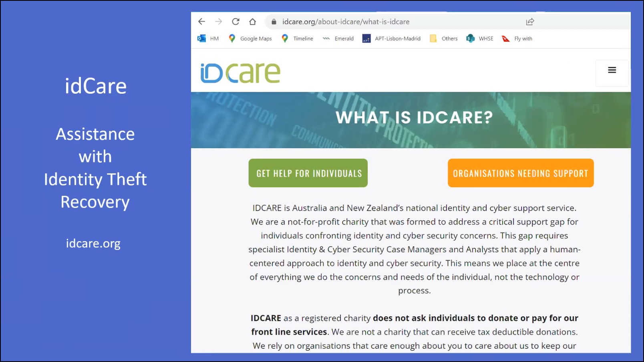644x362 pixels.
Task: Click the What Is IDCARE banner heading
Action: (x=414, y=117)
